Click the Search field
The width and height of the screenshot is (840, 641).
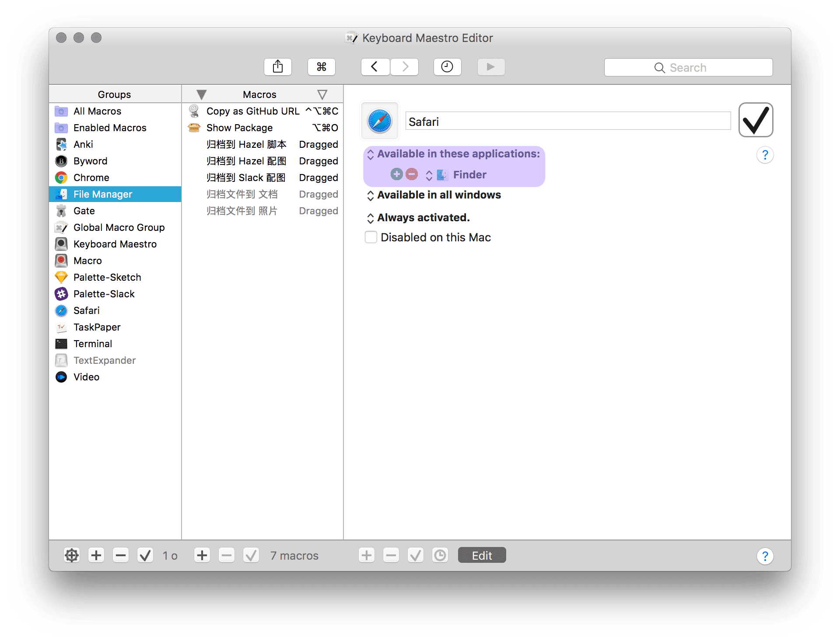click(x=688, y=68)
